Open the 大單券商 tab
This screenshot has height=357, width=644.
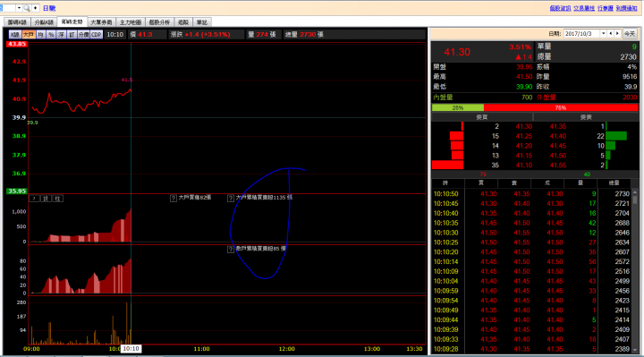(x=101, y=22)
